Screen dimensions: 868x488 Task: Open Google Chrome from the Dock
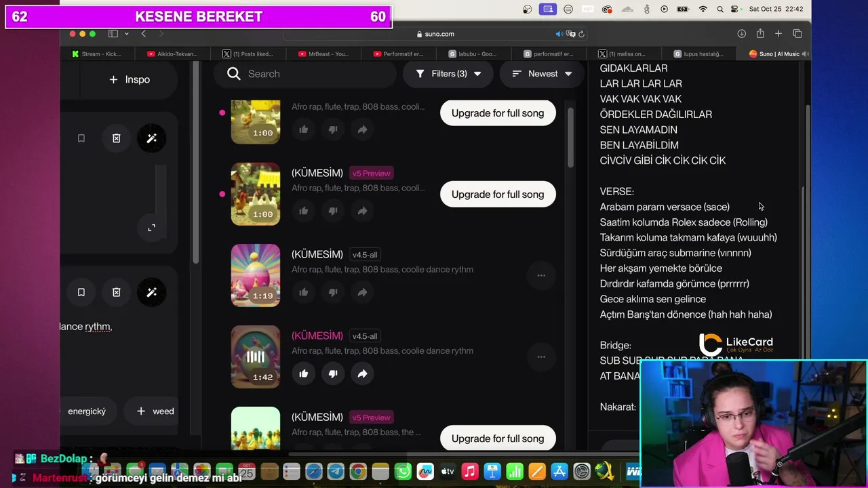pyautogui.click(x=358, y=471)
